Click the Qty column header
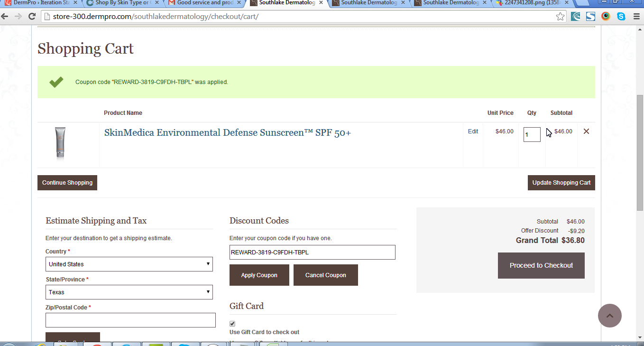Screen dimensions: 644x346 coord(532,113)
